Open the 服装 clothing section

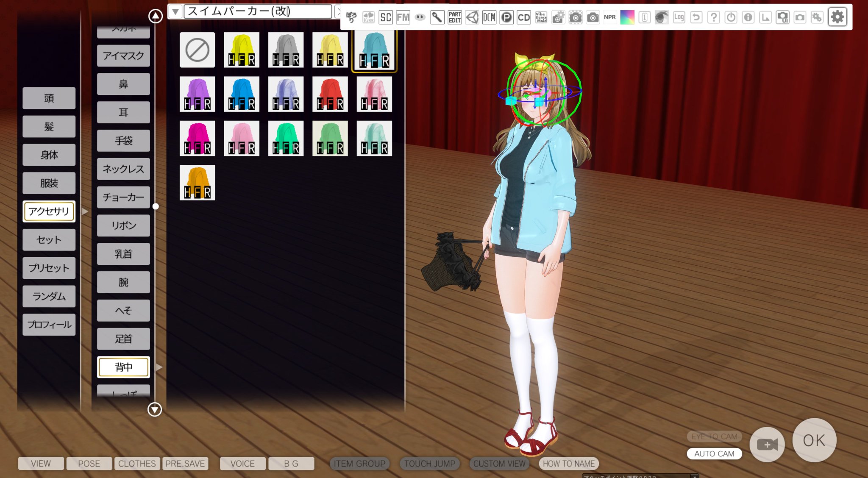coord(49,183)
